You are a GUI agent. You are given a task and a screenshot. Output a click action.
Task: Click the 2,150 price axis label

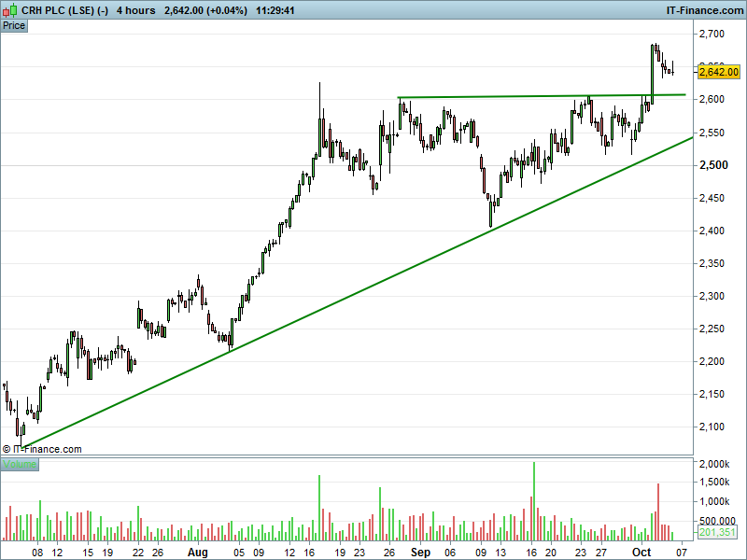(712, 394)
